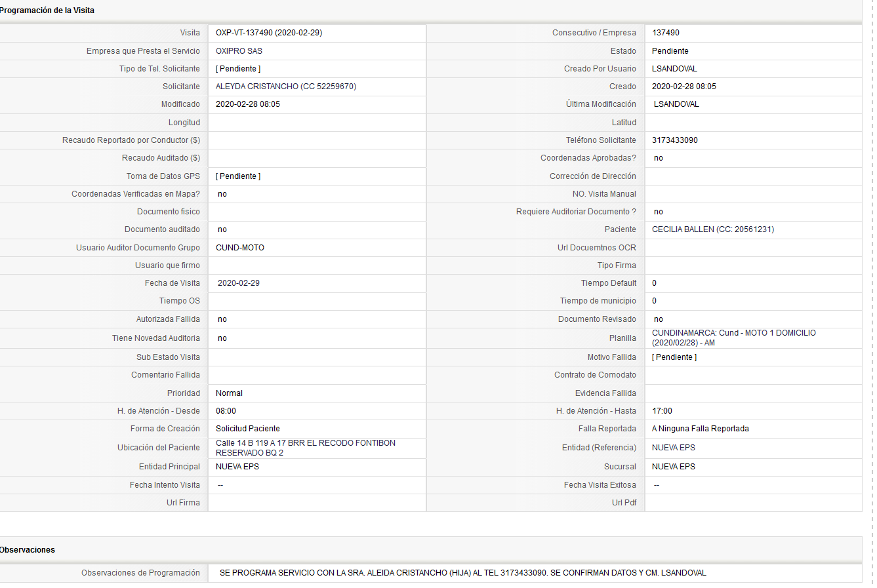The height and width of the screenshot is (588, 877).
Task: Click the Longitud field label
Action: click(x=184, y=123)
